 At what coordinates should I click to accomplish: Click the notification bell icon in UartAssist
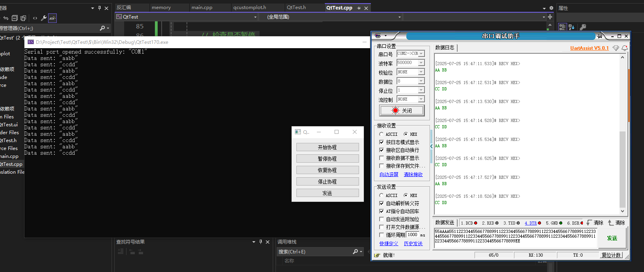[x=624, y=48]
